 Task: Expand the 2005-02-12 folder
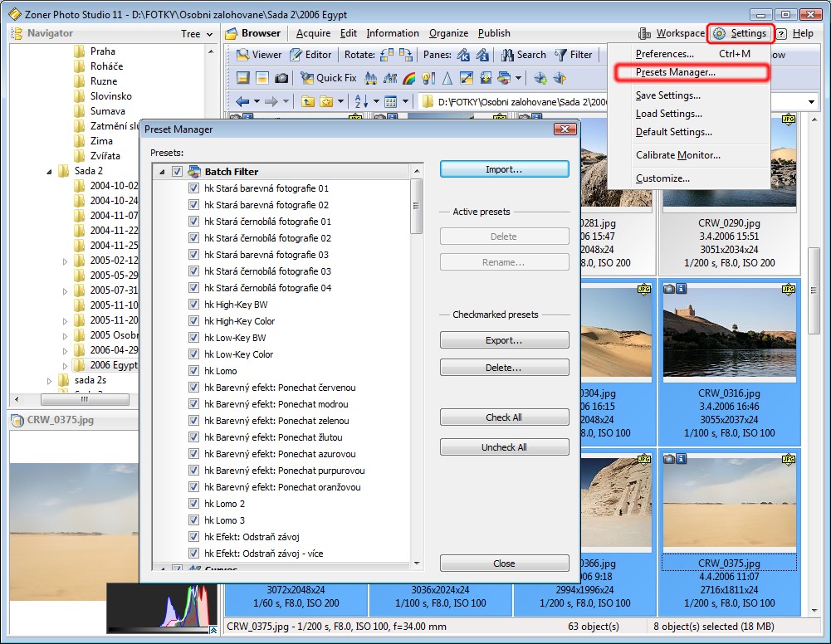click(66, 261)
